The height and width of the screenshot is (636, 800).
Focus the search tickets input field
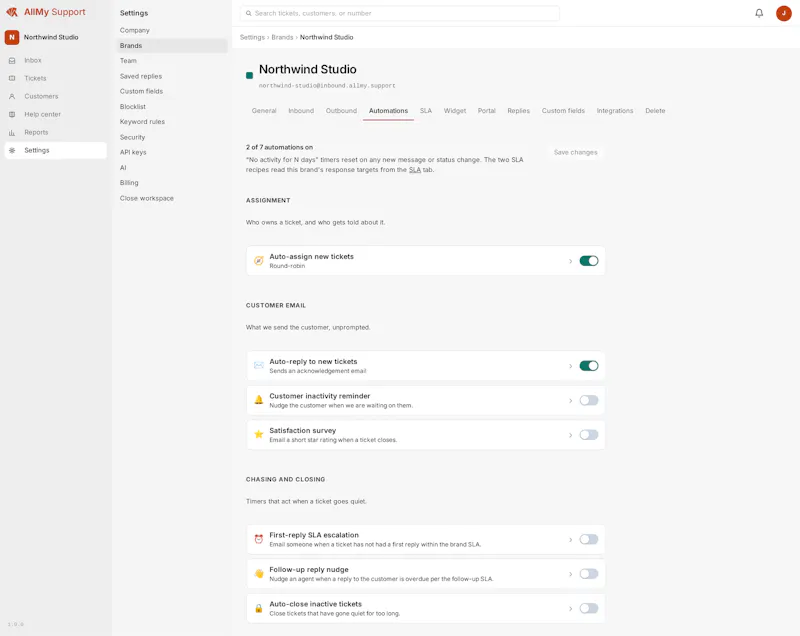point(399,13)
